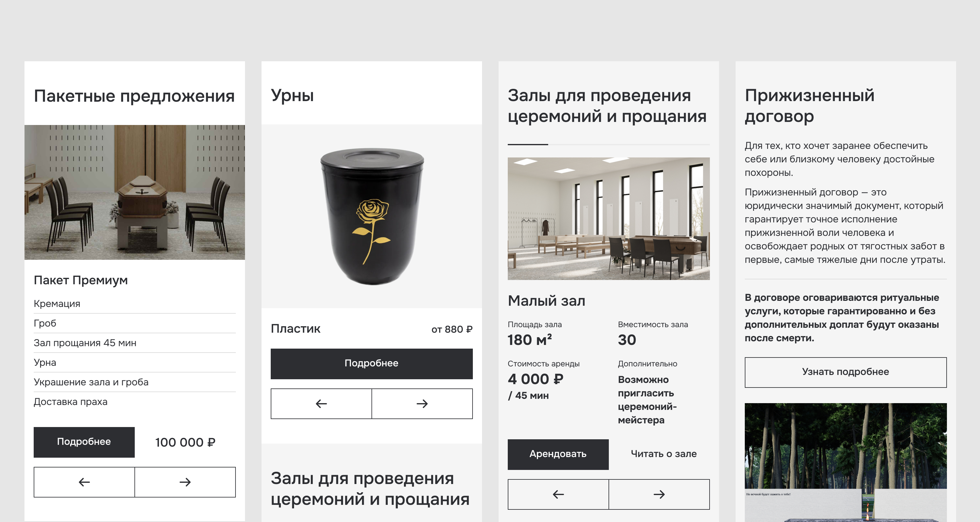Click the ceremony hall coffin photo
This screenshot has width=980, height=522.
pyautogui.click(x=135, y=192)
